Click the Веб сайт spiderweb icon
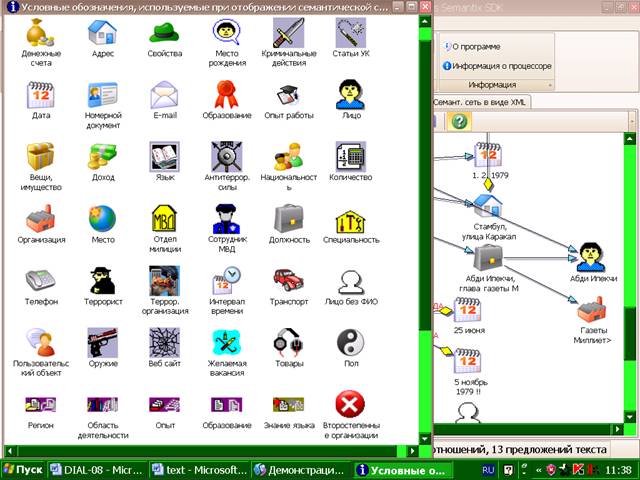 point(164,342)
